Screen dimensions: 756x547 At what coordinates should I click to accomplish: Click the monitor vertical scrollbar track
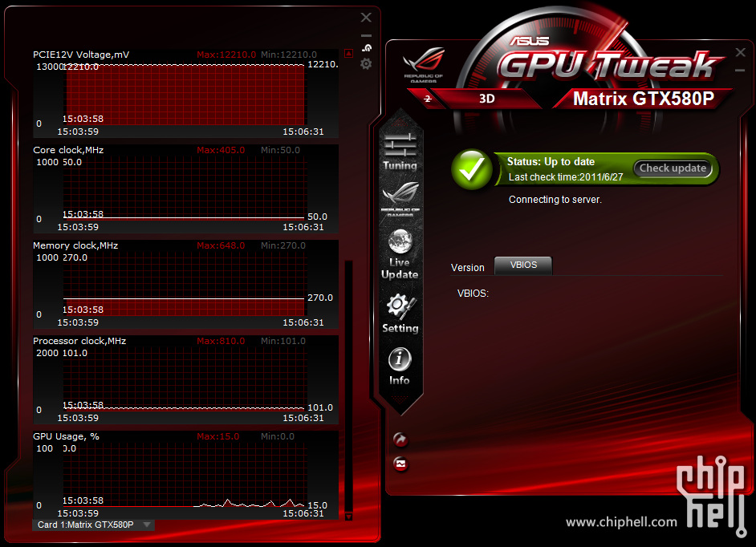(348, 386)
